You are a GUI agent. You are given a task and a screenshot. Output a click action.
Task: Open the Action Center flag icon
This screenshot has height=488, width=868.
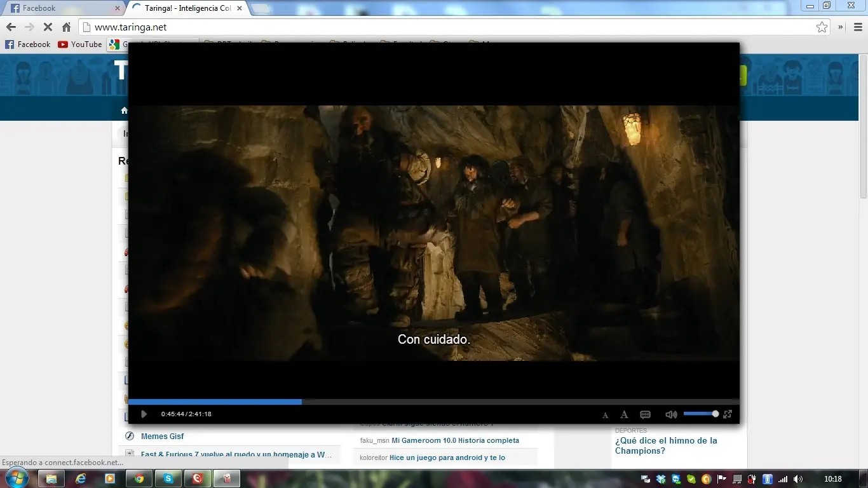722,479
